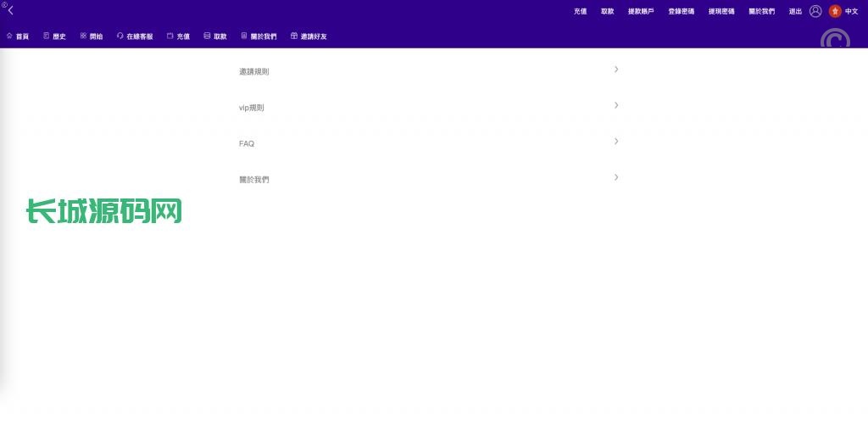This screenshot has height=447, width=868.
Task: Open the user profile avatar icon
Action: [x=815, y=11]
